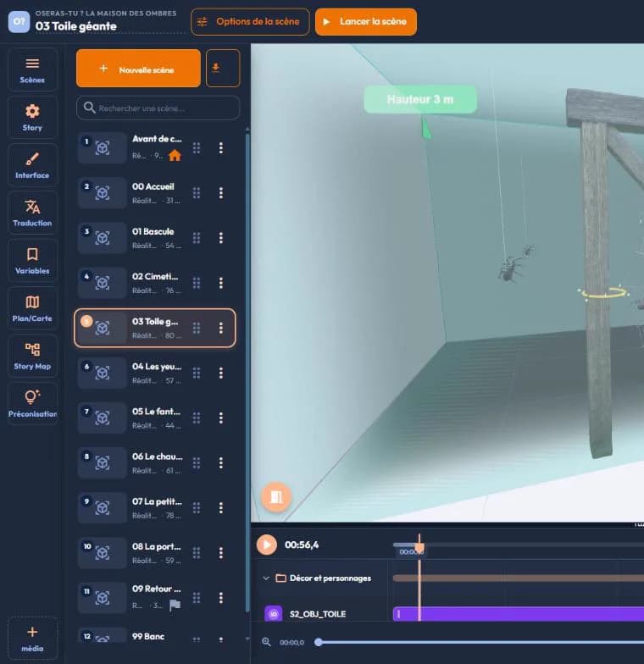Viewport: 644px width, 664px height.
Task: Click the project logo icon
Action: point(19,21)
